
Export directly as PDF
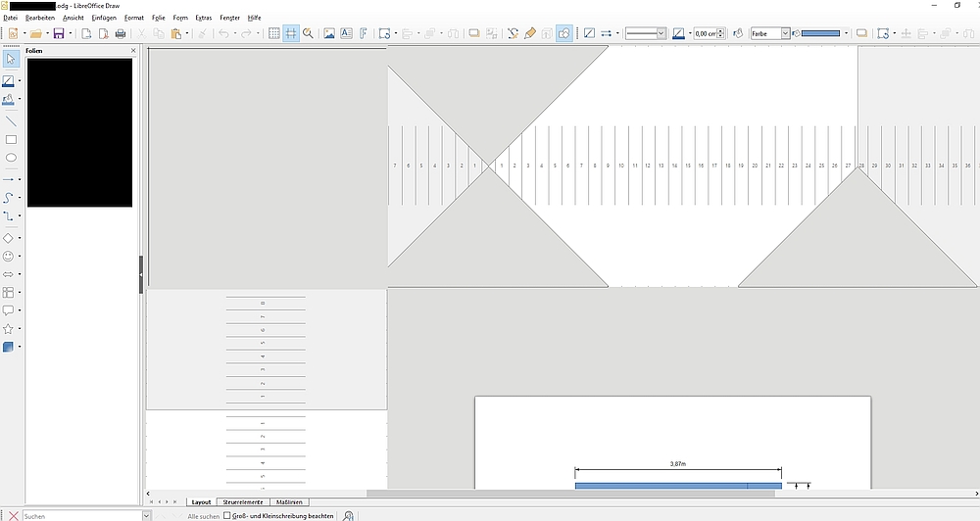(104, 33)
